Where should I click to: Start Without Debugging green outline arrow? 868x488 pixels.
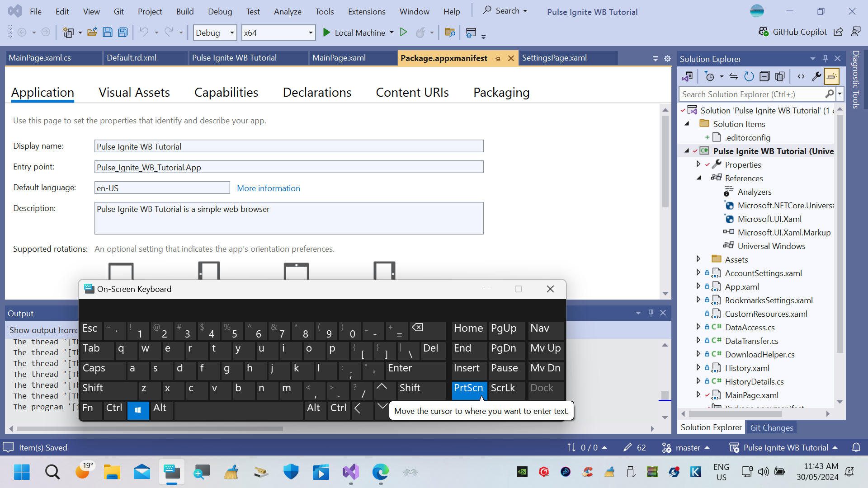404,32
